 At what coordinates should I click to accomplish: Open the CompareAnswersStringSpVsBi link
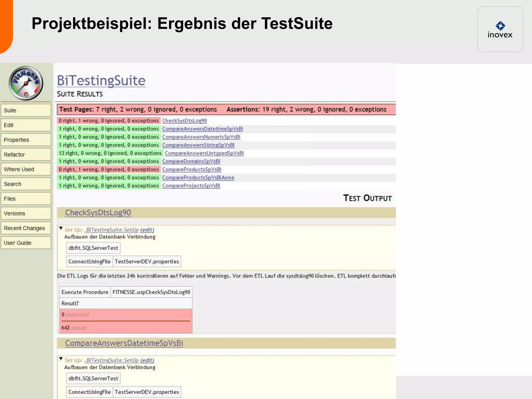point(198,145)
